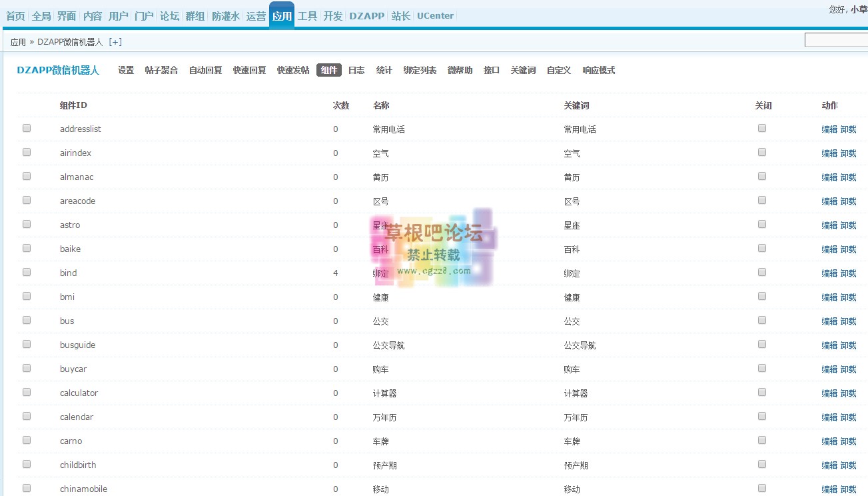Switch to the 统计 tab
This screenshot has height=496, width=868.
(x=384, y=69)
